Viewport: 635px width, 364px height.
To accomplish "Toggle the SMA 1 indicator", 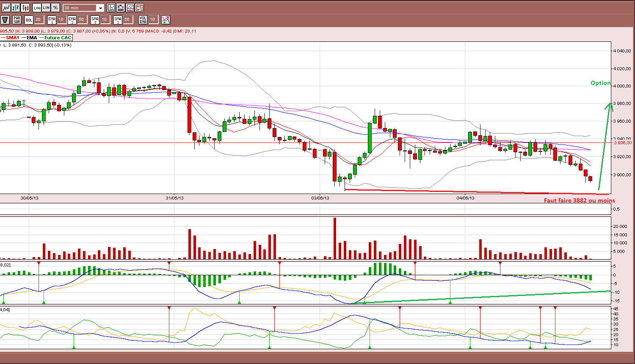I will (x=95, y=19).
